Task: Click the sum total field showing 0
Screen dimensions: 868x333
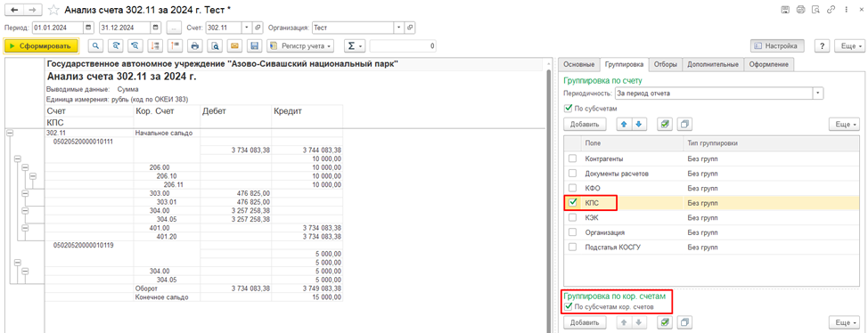Action: 404,45
